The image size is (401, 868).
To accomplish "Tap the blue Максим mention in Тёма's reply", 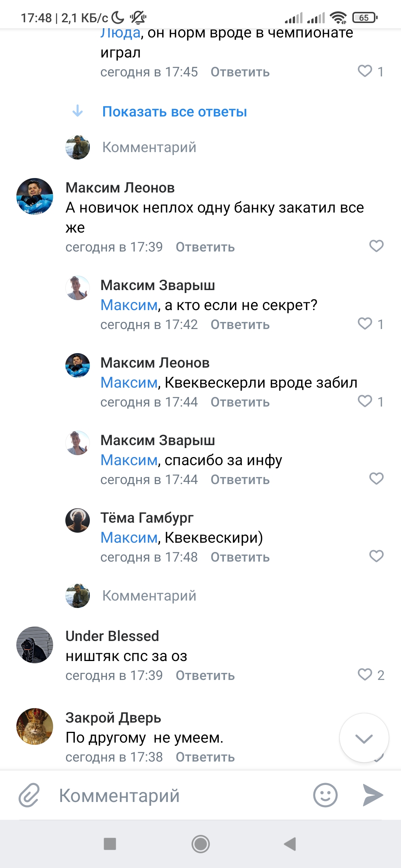I will (129, 537).
